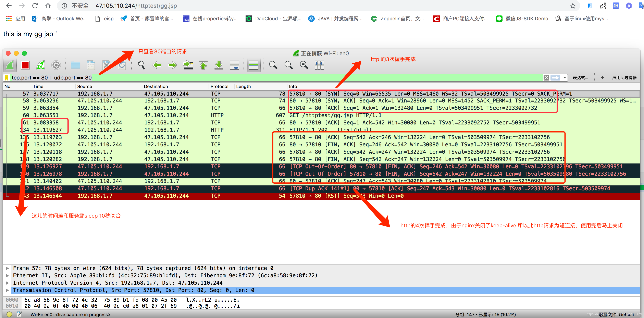Toggle packet list colorization

click(253, 65)
